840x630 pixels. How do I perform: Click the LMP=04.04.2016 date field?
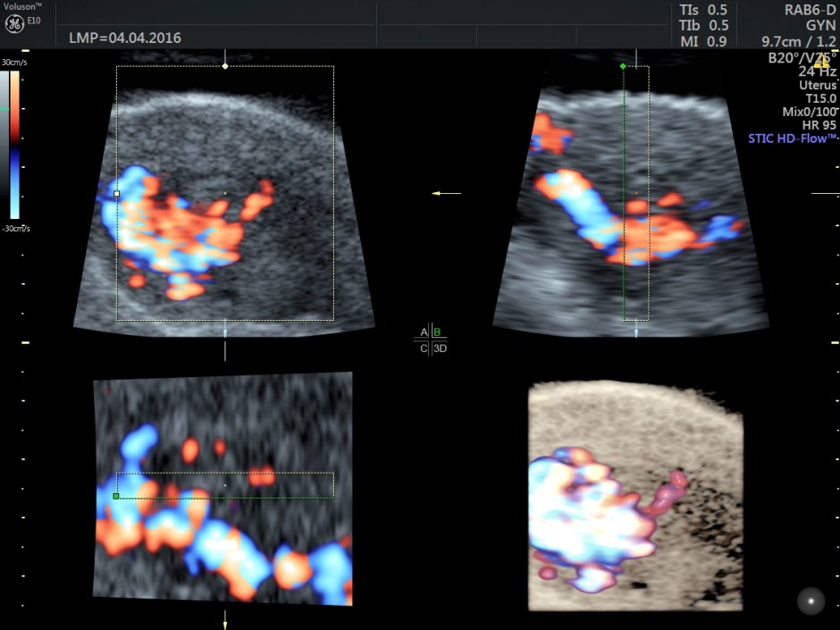point(124,38)
